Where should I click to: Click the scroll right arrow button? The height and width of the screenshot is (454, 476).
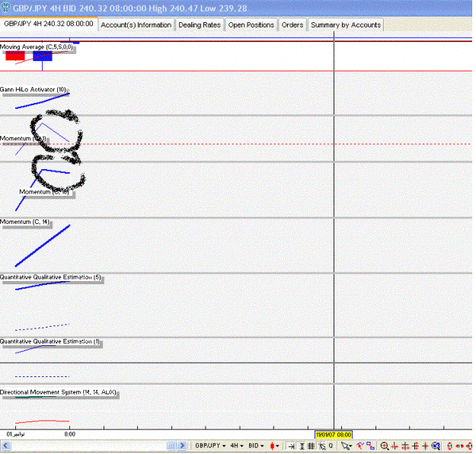[x=182, y=446]
